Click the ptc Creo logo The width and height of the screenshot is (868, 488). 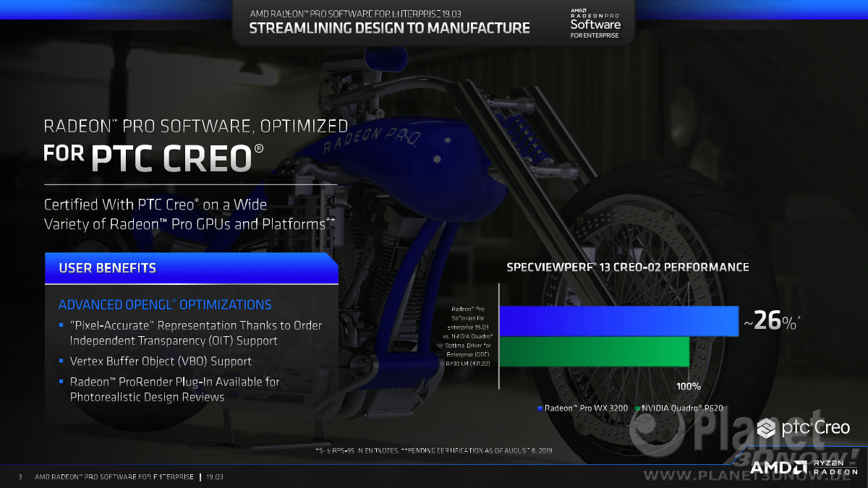804,429
